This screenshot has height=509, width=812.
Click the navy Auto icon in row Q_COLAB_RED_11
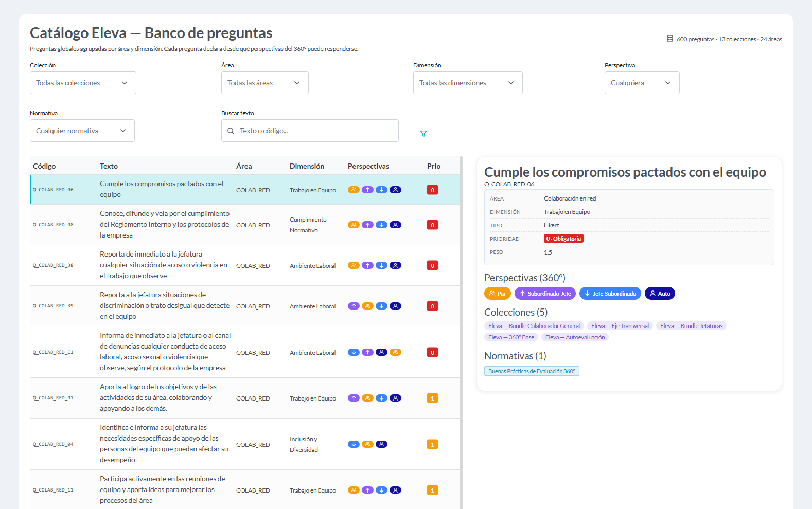[395, 490]
